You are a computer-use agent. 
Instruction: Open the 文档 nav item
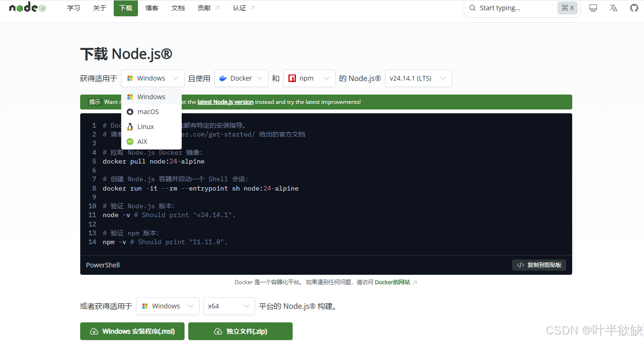coord(178,8)
